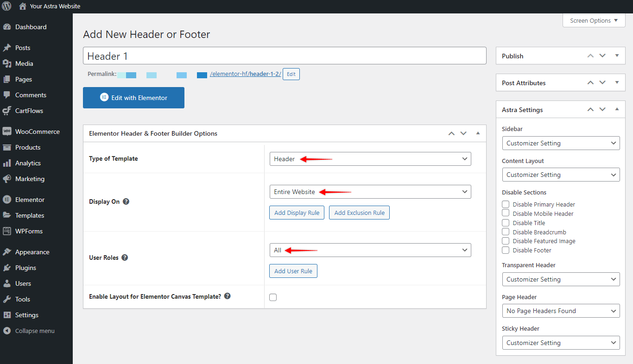
Task: Open the Sticky Header dropdown
Action: point(561,343)
